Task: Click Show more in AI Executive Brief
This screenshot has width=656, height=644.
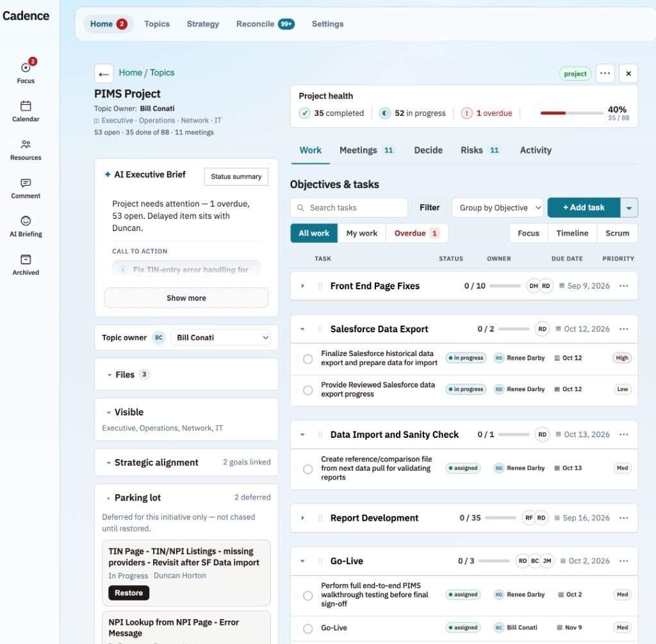Action: coord(186,298)
